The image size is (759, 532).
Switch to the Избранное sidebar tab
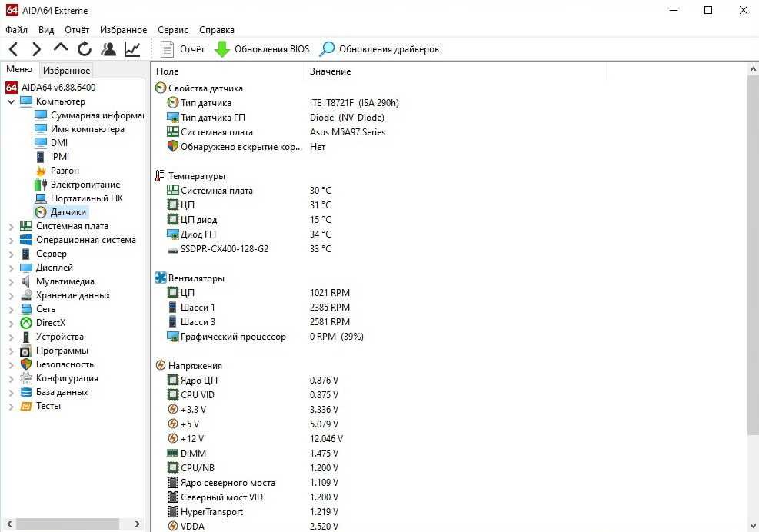pos(66,71)
